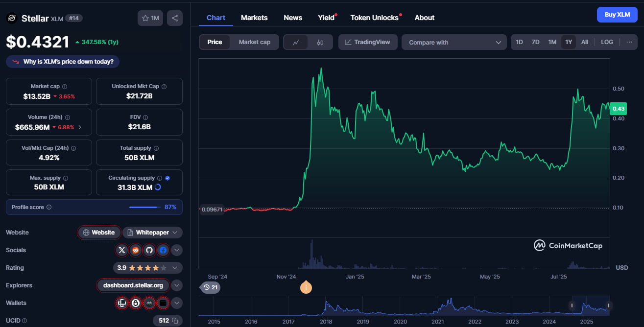Image resolution: width=644 pixels, height=327 pixels.
Task: Copy the UCID 512 value
Action: click(x=174, y=321)
